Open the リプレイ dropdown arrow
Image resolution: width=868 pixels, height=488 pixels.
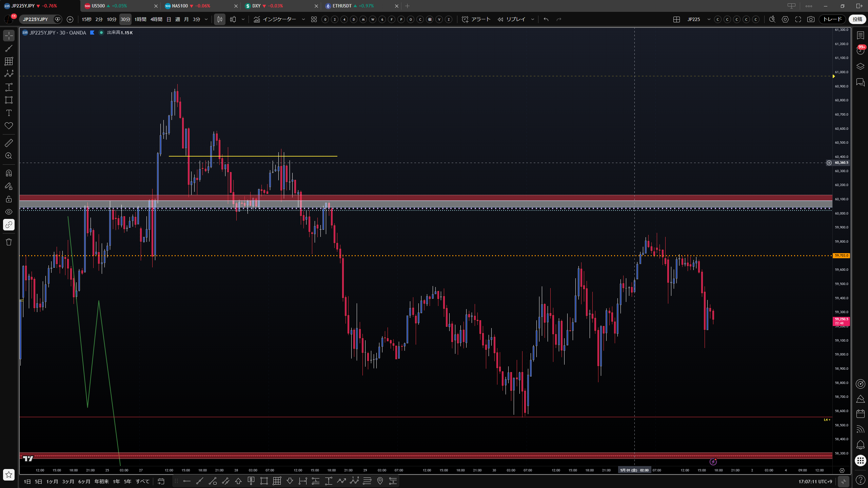[x=533, y=19]
